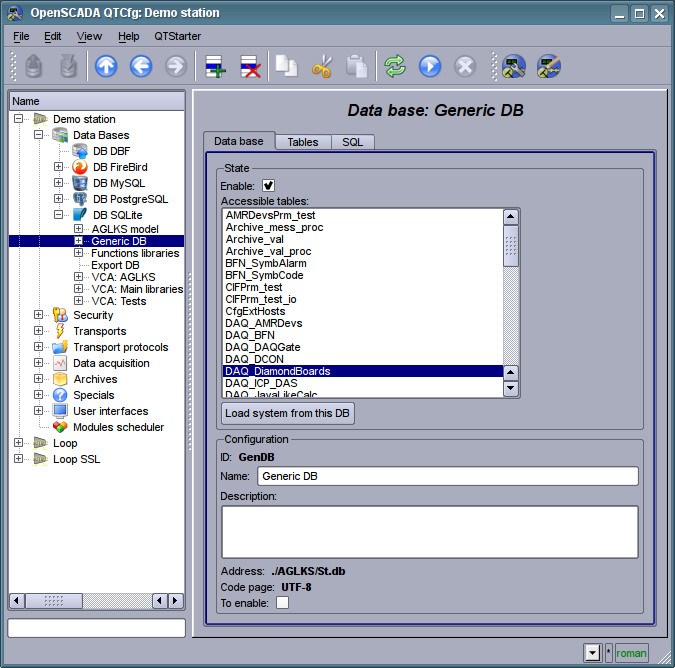The width and height of the screenshot is (675, 668).
Task: Click the Security keys icon
Action: click(60, 315)
